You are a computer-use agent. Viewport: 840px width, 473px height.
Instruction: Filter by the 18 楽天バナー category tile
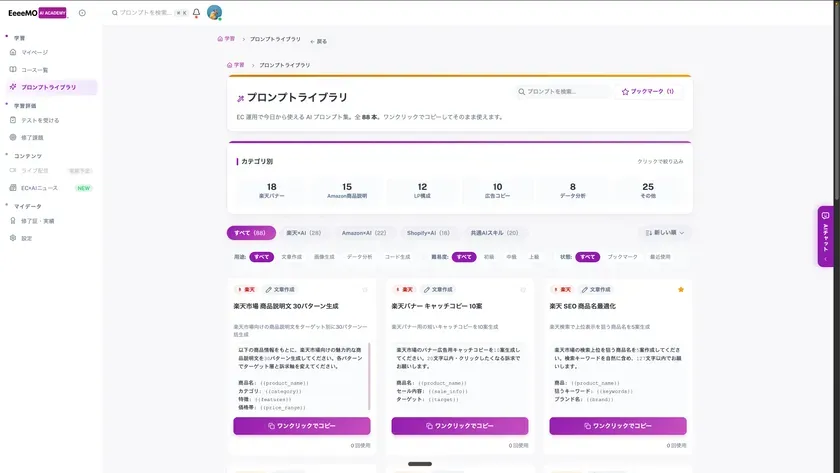point(272,190)
